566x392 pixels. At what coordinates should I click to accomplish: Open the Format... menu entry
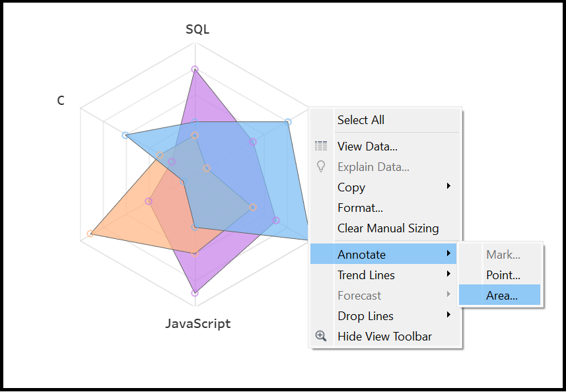(360, 208)
